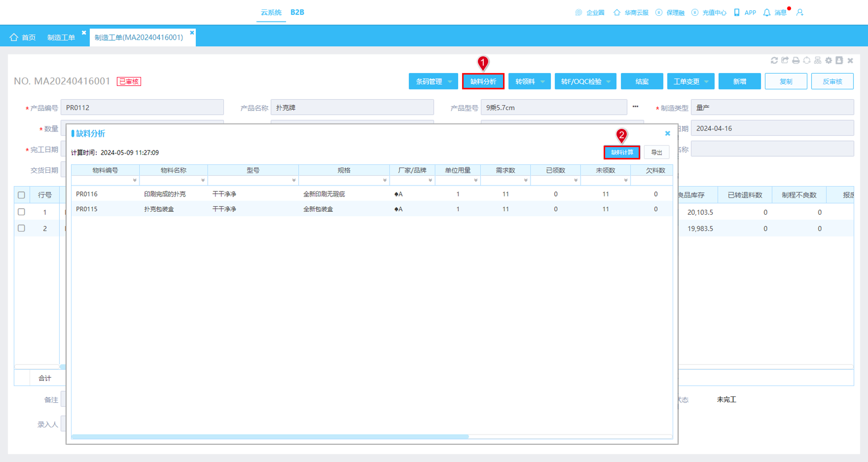868x462 pixels.
Task: Open 华商云服 in the top bar
Action: [631, 12]
